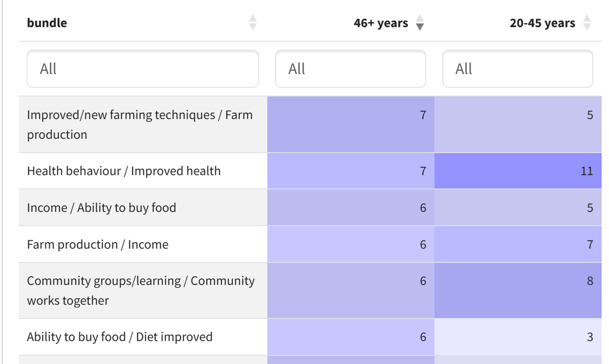Image resolution: width=609 pixels, height=364 pixels.
Task: Click Ability to buy food / Diet improved cell
Action: 119,337
